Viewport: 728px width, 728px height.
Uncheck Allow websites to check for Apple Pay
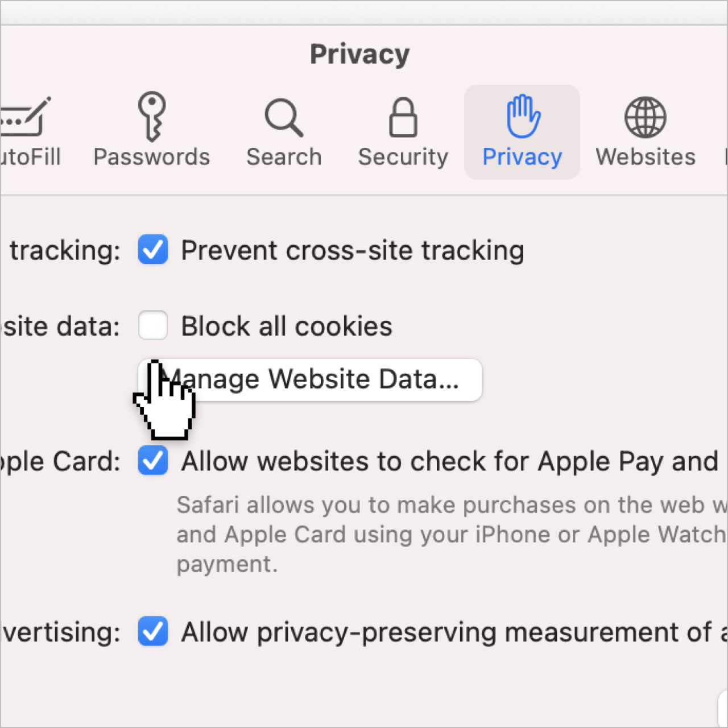tap(153, 461)
